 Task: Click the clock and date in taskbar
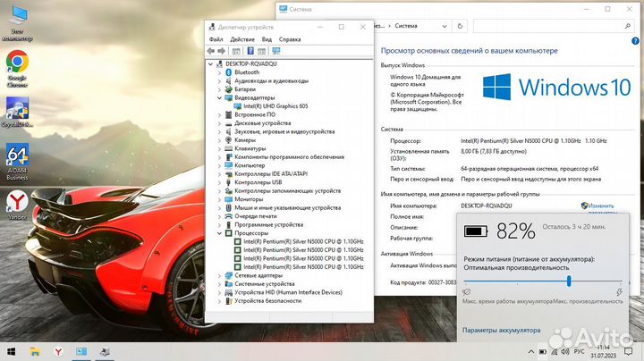(x=604, y=351)
